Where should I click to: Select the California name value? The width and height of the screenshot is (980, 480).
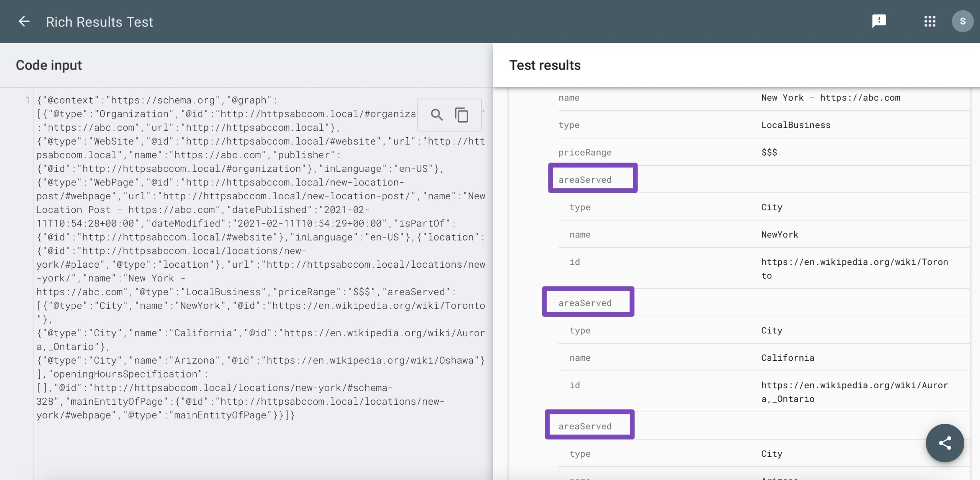[x=787, y=358]
